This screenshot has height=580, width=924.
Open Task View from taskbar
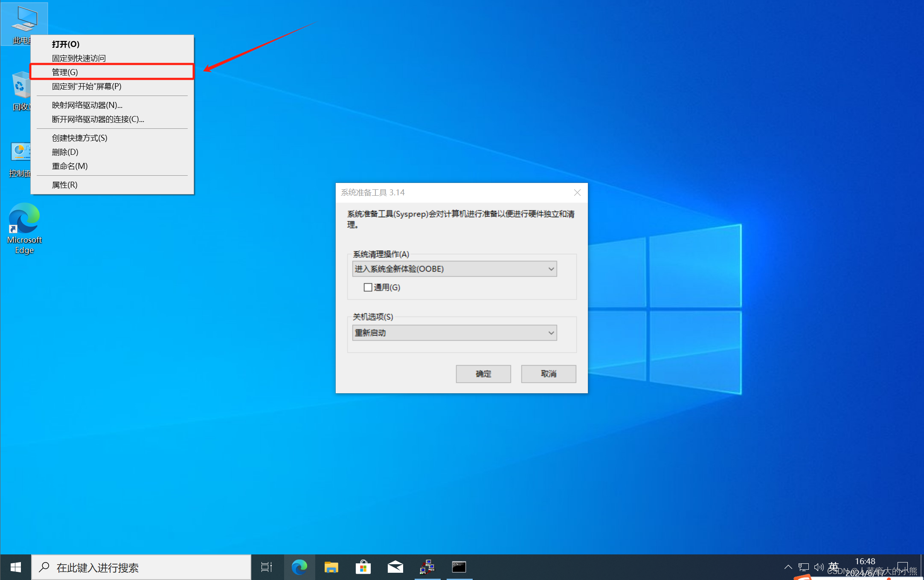pos(267,567)
